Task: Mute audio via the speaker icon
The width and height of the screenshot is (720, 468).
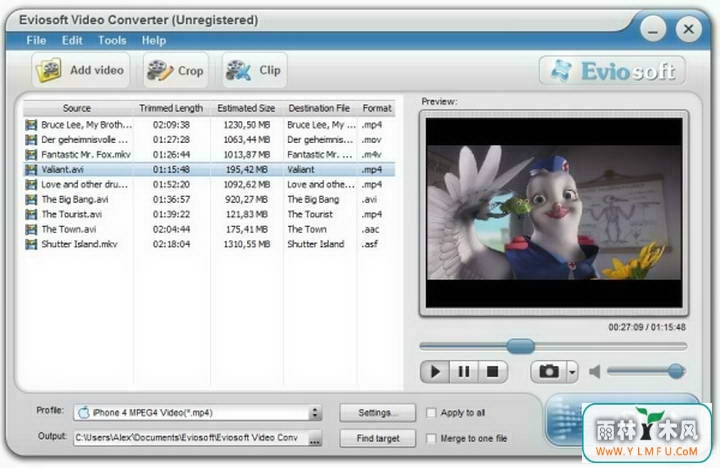Action: pos(595,371)
